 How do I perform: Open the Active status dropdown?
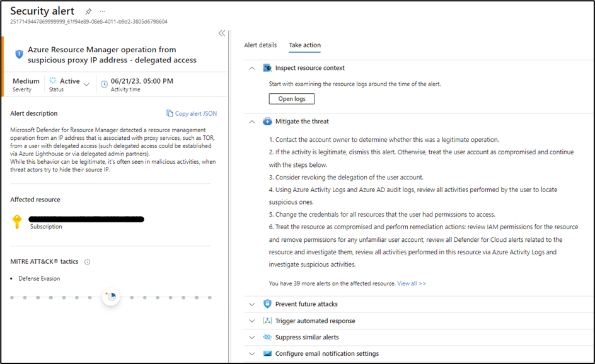[86, 84]
